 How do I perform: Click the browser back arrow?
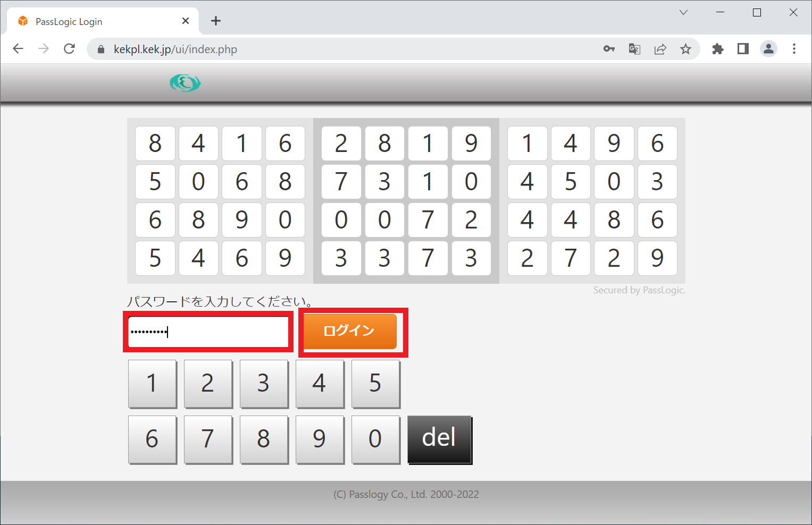click(18, 49)
